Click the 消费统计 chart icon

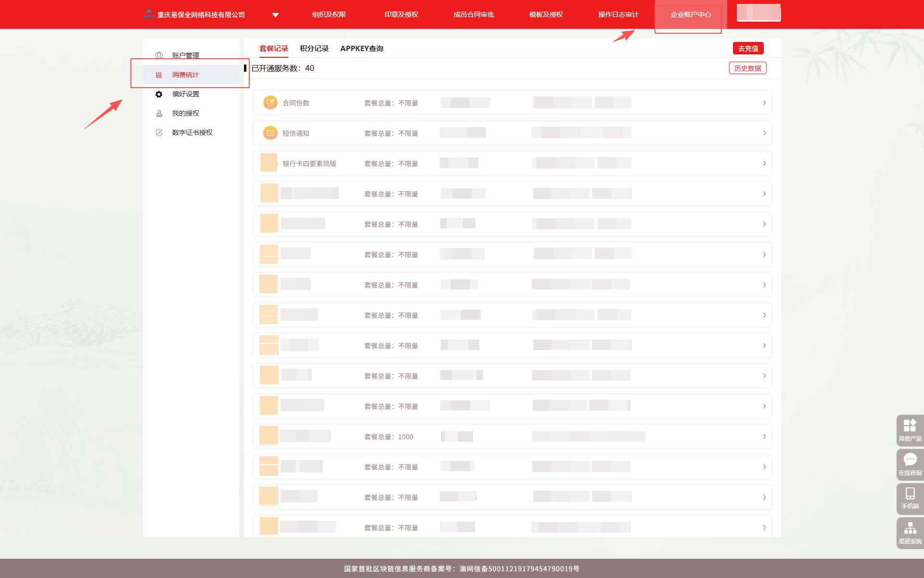159,75
